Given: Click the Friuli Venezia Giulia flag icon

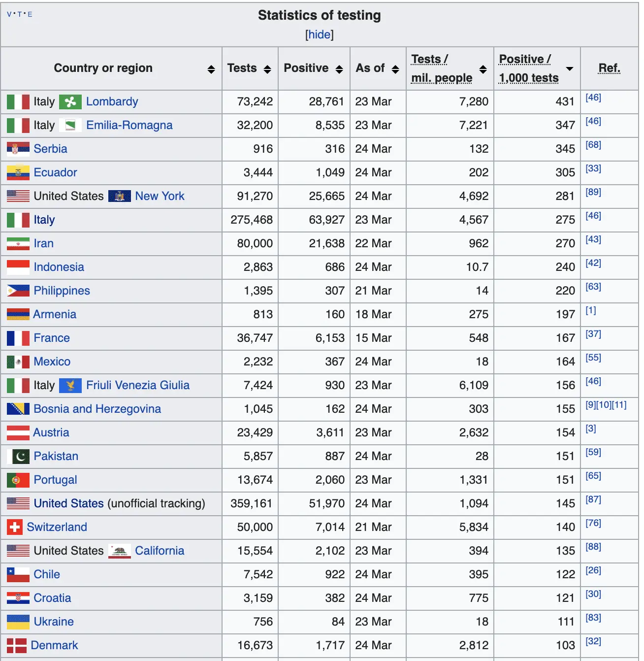Looking at the screenshot, I should click(x=70, y=386).
